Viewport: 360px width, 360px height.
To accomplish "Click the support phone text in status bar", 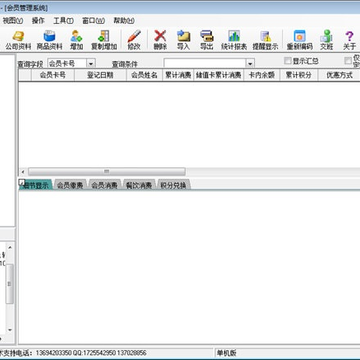I will 73,353.
